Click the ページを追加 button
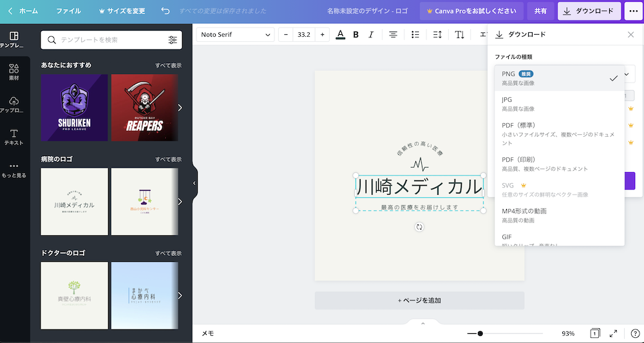 pos(419,300)
